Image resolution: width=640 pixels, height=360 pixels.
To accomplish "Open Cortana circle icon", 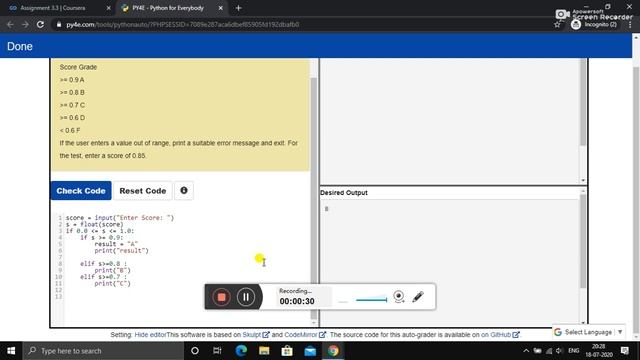I will tap(195, 351).
